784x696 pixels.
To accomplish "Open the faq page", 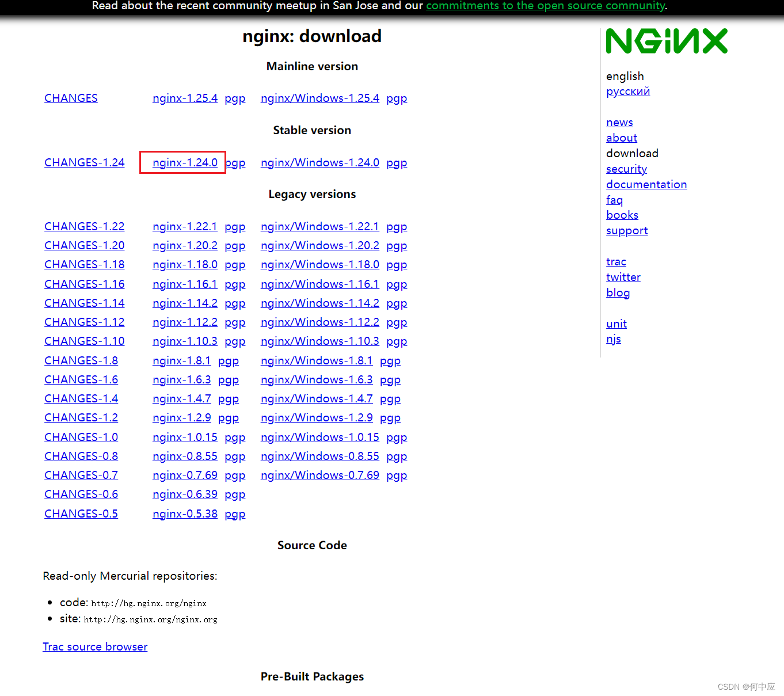I will pyautogui.click(x=614, y=200).
